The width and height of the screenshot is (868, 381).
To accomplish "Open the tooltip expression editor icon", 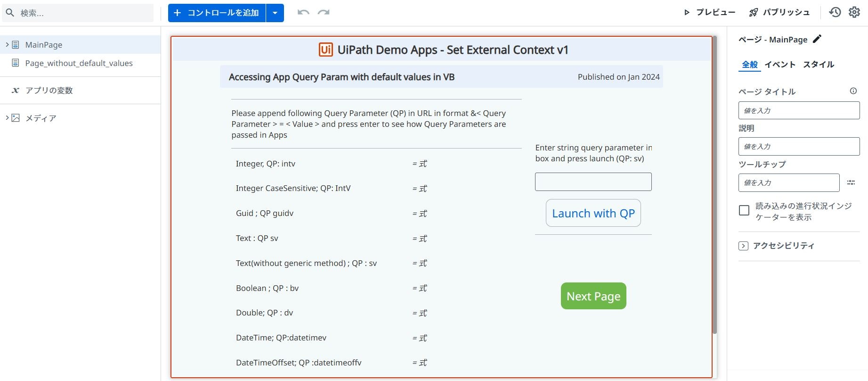I will point(851,182).
